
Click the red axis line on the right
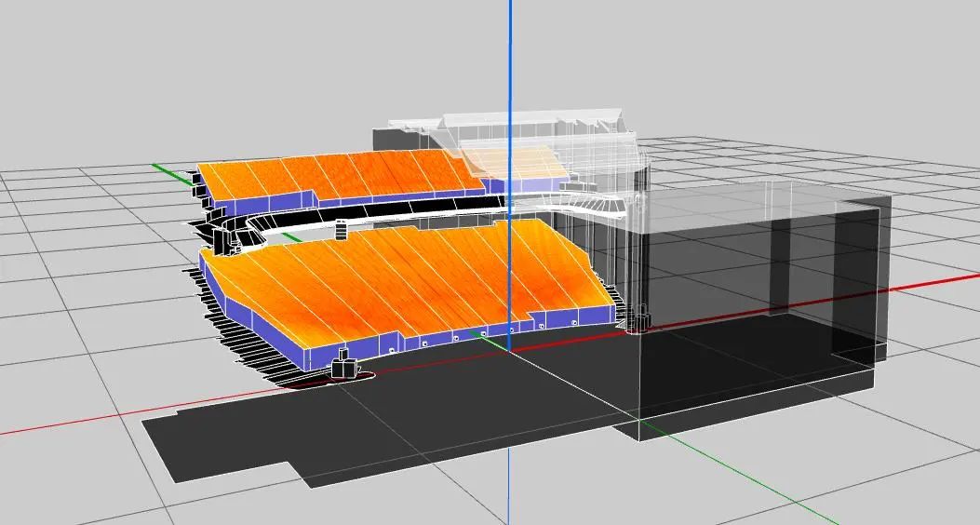click(931, 282)
